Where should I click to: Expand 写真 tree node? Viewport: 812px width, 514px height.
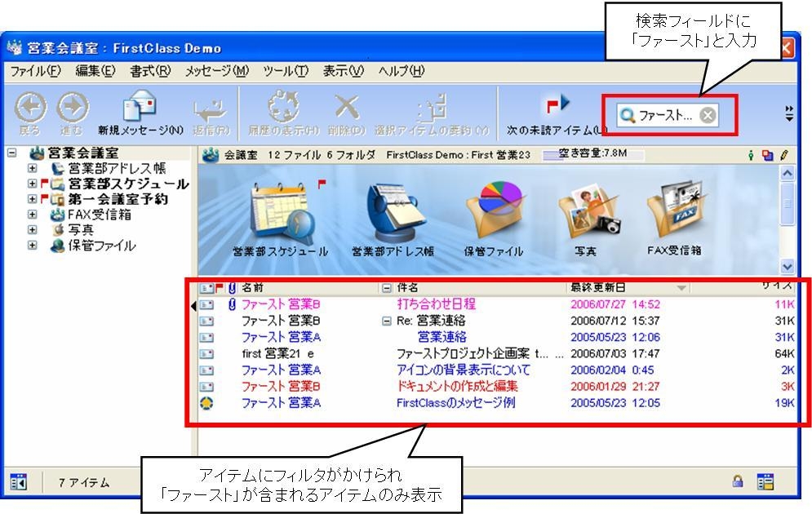point(32,229)
